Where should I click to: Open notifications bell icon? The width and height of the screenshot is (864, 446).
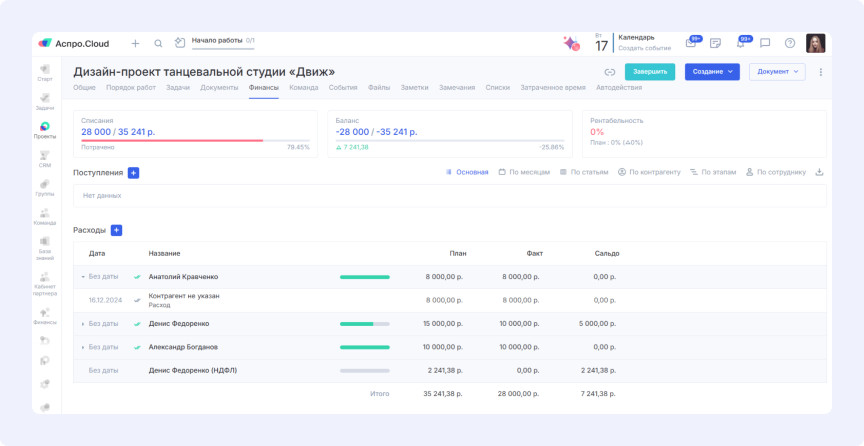coord(741,44)
